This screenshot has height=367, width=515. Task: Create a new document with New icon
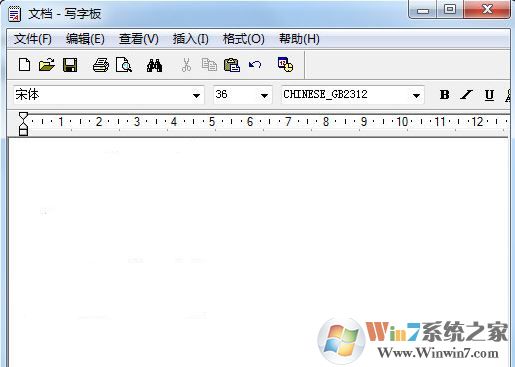coord(24,65)
